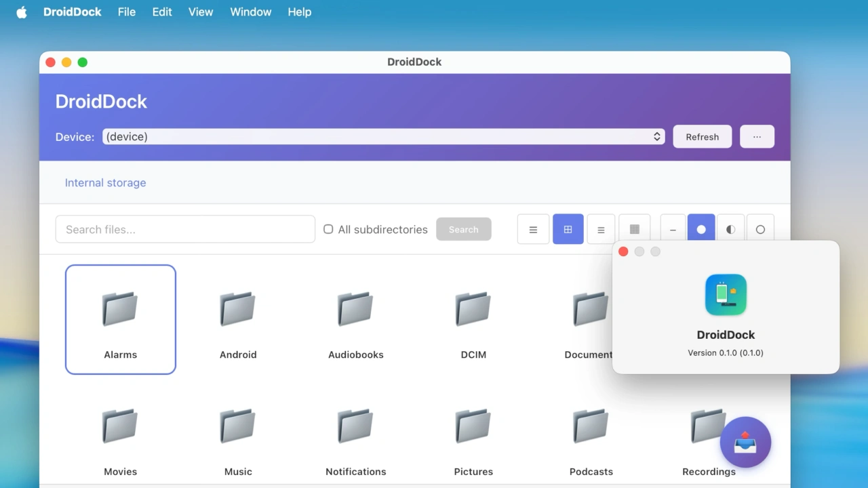Image resolution: width=868 pixels, height=488 pixels.
Task: Click the half-filled circle theme icon
Action: coord(730,228)
